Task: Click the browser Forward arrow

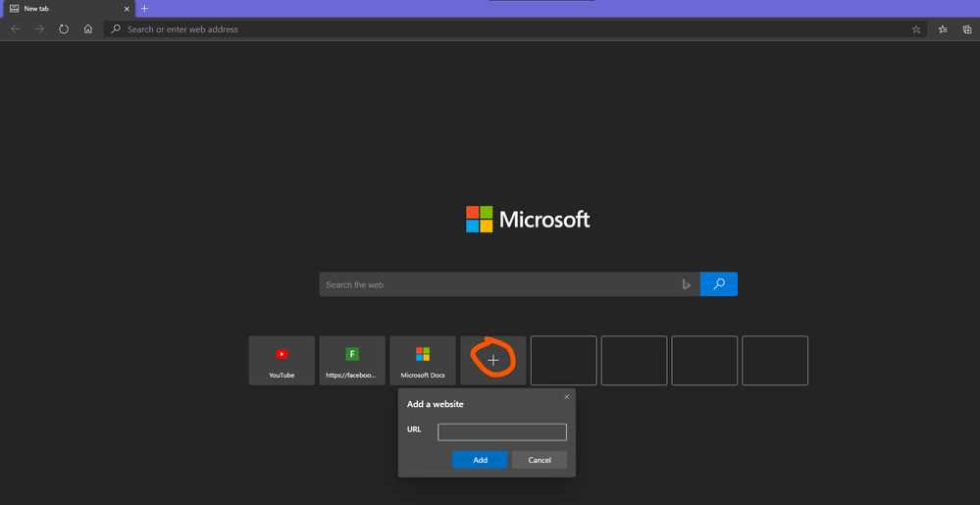Action: point(39,29)
